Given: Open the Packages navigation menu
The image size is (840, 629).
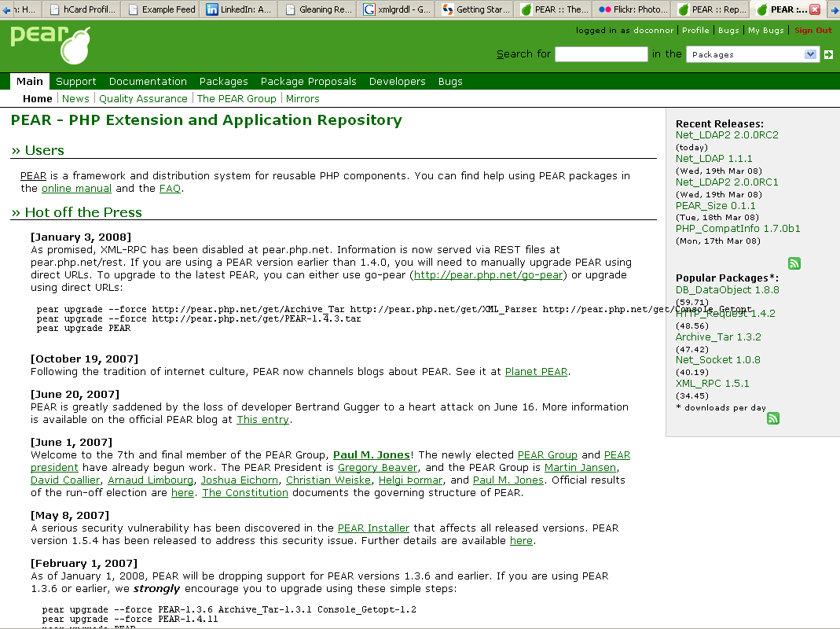Looking at the screenshot, I should pos(223,82).
